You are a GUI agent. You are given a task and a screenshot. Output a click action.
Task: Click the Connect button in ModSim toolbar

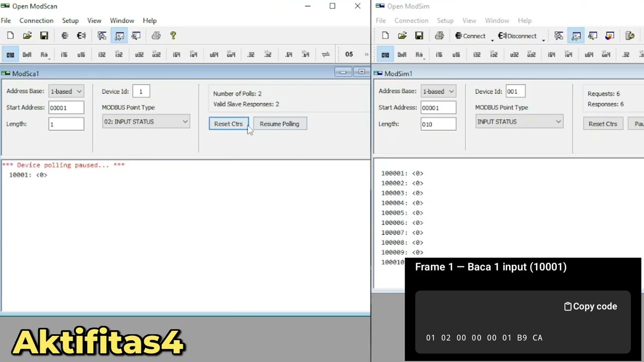click(470, 36)
